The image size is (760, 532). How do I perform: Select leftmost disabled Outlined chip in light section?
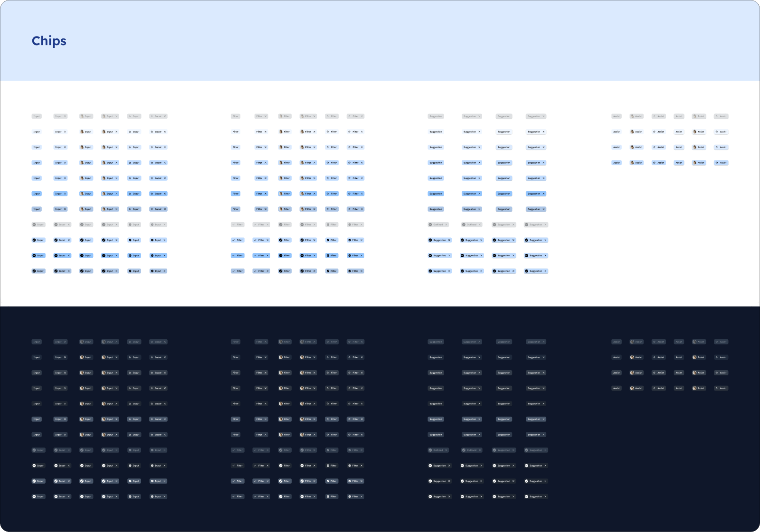click(438, 224)
